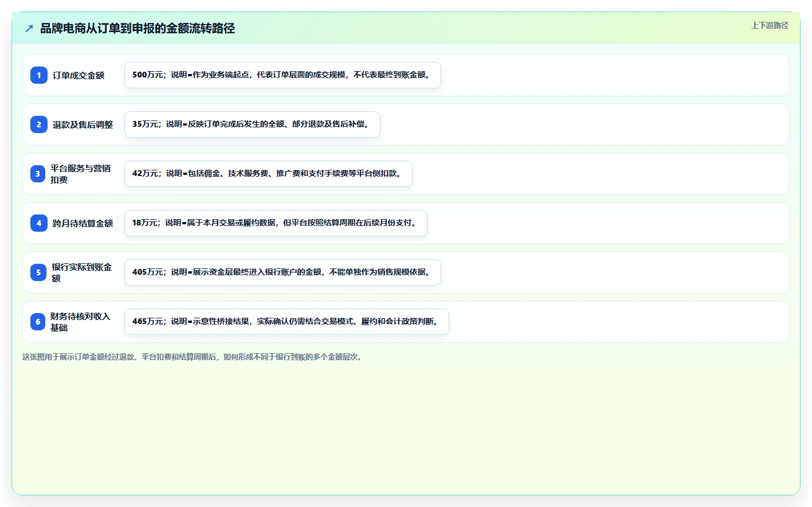
Task: Click the footnote beginning 这张图用于展示订单金额
Action: (x=193, y=357)
